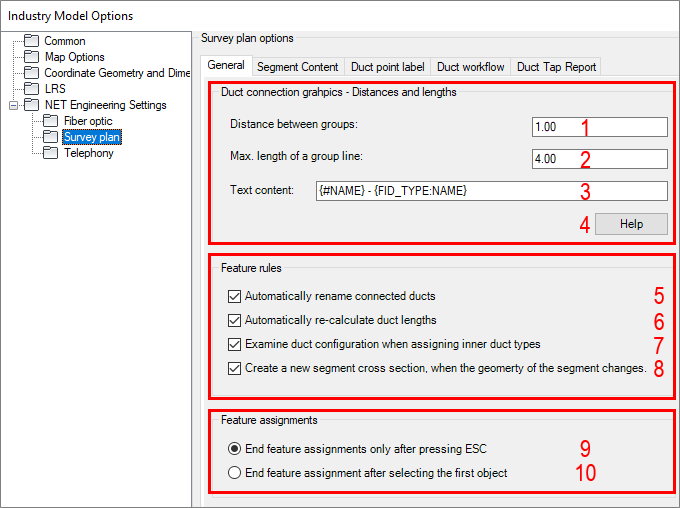Click the Common folder icon
This screenshot has height=508, width=680.
point(31,41)
